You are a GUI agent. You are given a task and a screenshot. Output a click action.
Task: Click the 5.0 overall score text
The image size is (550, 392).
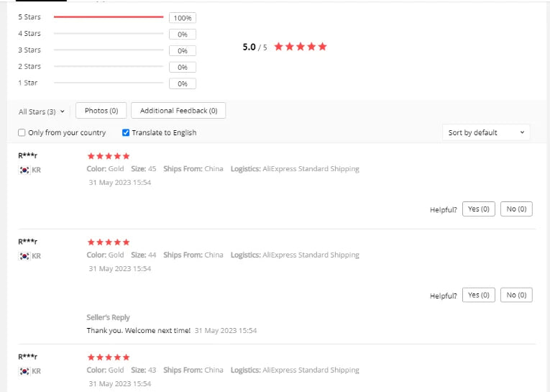(x=249, y=47)
